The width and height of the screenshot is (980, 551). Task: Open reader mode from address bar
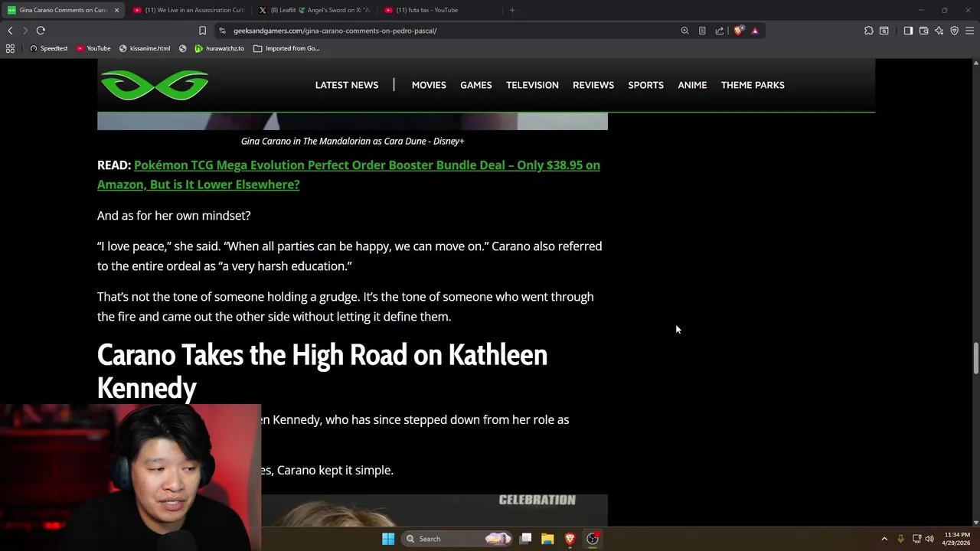pos(702,31)
